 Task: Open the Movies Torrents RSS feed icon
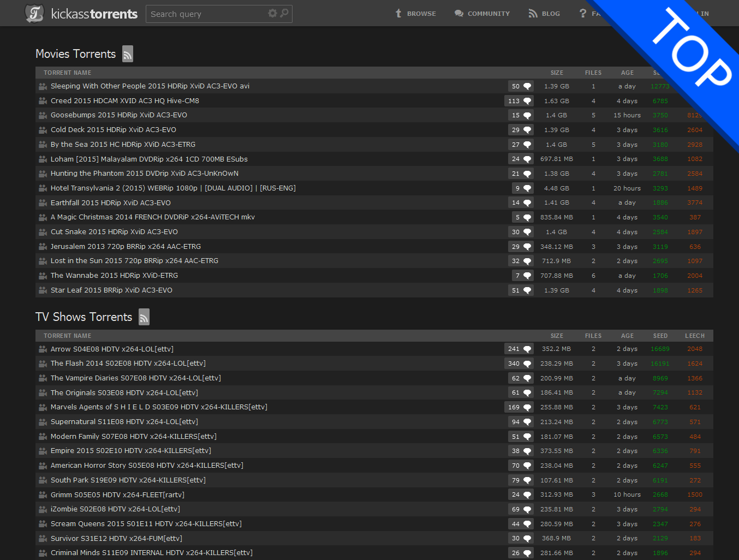tap(128, 53)
